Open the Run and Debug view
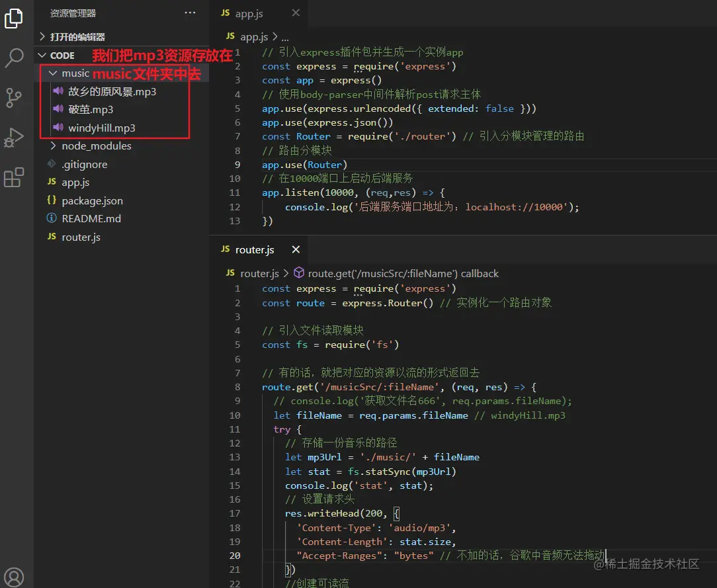 [x=14, y=137]
